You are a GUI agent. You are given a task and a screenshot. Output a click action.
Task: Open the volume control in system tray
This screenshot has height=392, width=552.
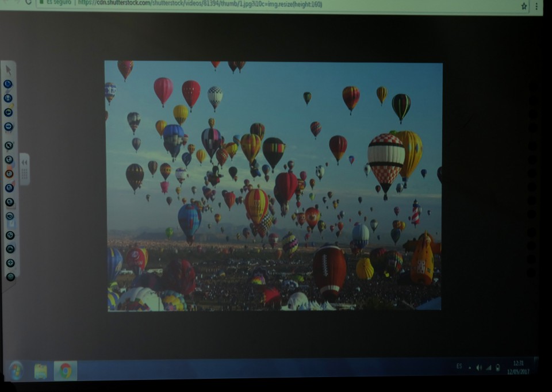point(479,368)
